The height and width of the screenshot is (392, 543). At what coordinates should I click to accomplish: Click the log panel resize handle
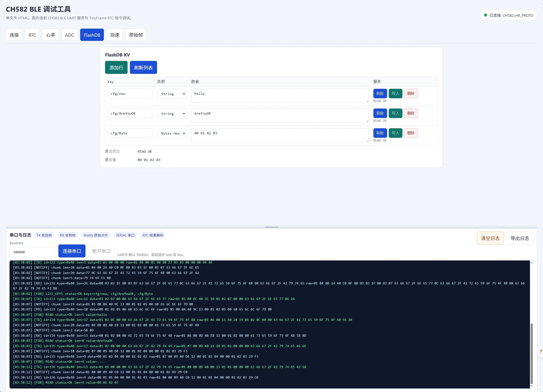271,227
